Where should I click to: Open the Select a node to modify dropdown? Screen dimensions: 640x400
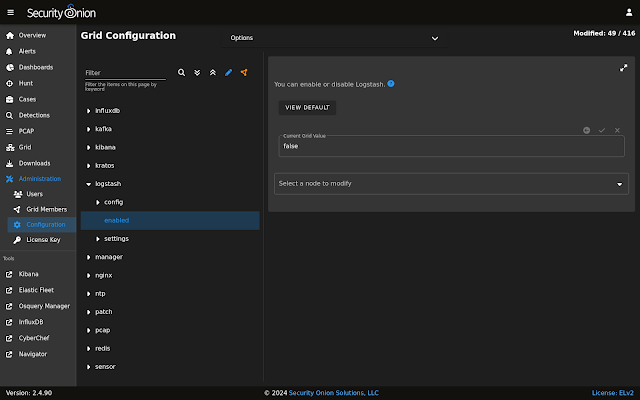point(451,184)
